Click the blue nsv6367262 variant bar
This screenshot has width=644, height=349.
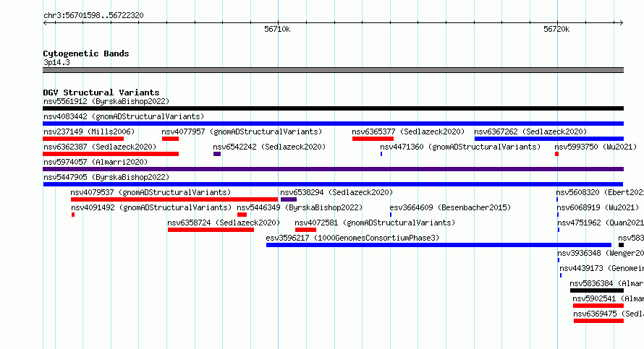tap(549, 139)
